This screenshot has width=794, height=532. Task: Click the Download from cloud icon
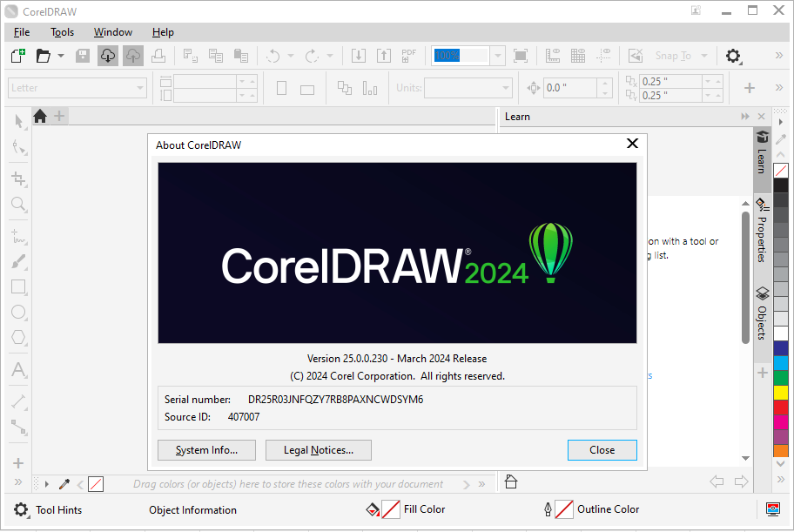tap(108, 56)
